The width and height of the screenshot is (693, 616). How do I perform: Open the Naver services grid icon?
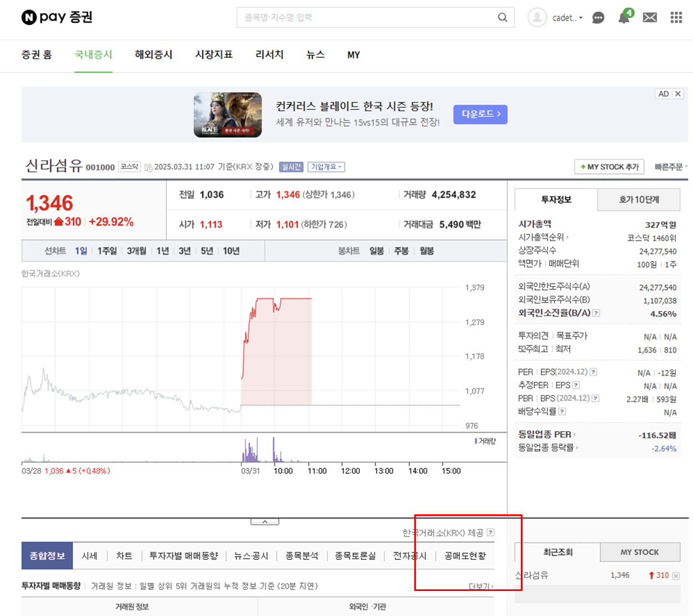point(676,17)
